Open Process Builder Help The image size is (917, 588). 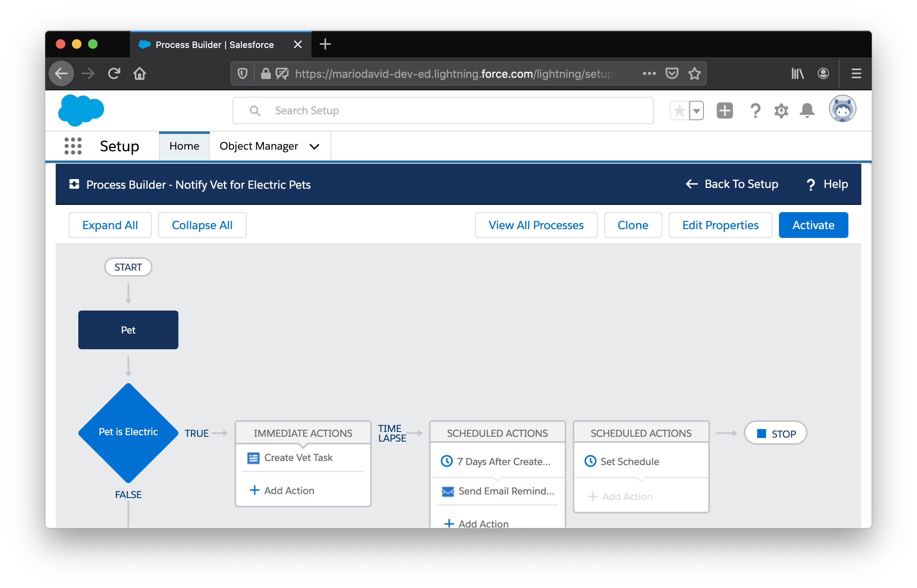click(x=827, y=184)
